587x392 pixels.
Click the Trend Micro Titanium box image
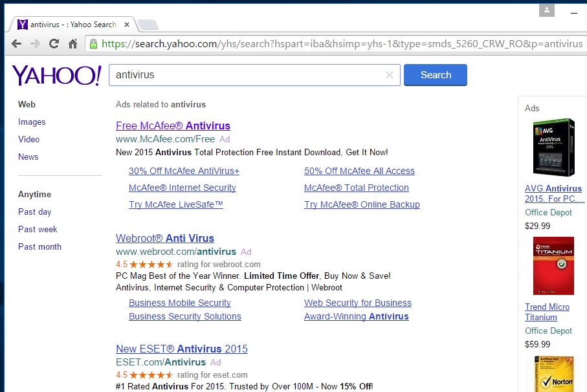[553, 266]
